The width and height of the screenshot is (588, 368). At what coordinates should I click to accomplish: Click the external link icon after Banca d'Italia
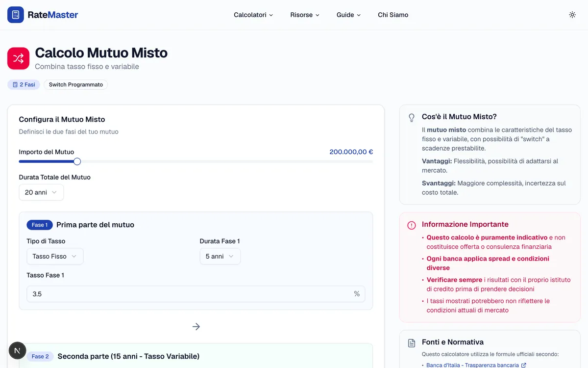[524, 366]
